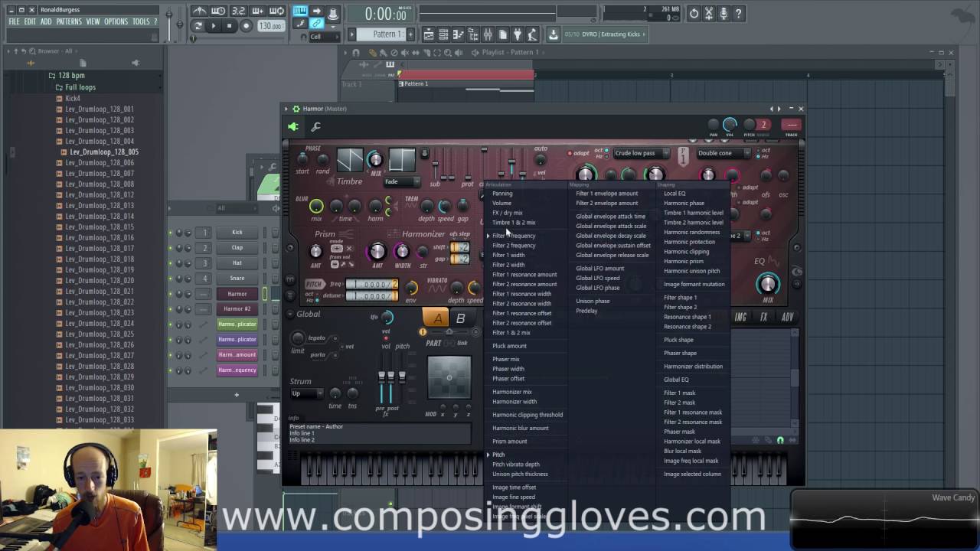Open the TOOLS menu
Screen dimensions: 980x551
click(141, 21)
